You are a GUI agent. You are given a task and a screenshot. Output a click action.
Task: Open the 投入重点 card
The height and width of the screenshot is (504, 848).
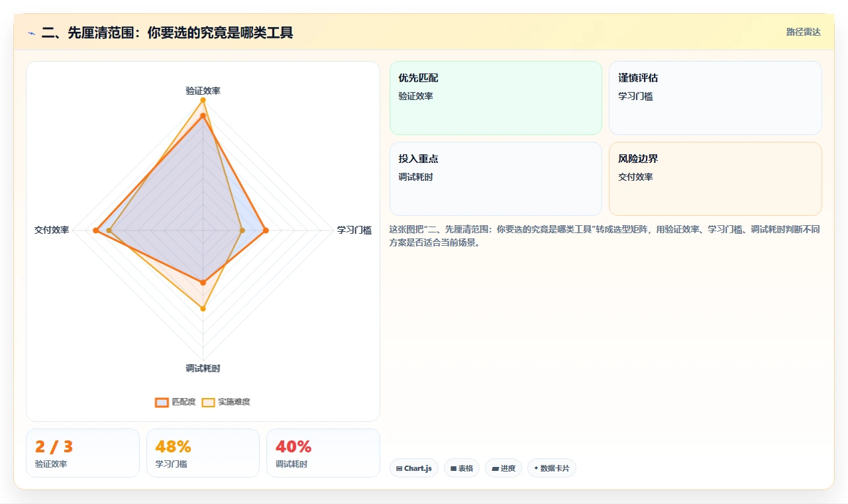(x=496, y=179)
